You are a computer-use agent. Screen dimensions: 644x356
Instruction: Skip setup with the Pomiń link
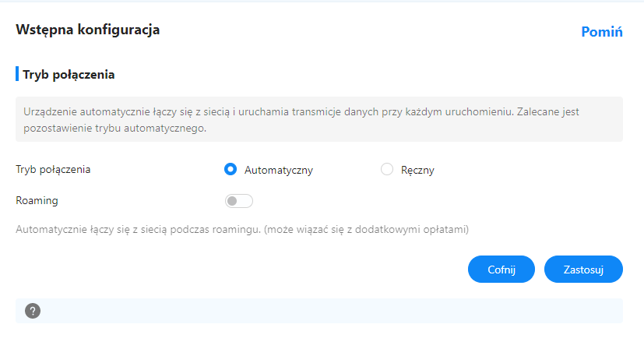point(602,32)
